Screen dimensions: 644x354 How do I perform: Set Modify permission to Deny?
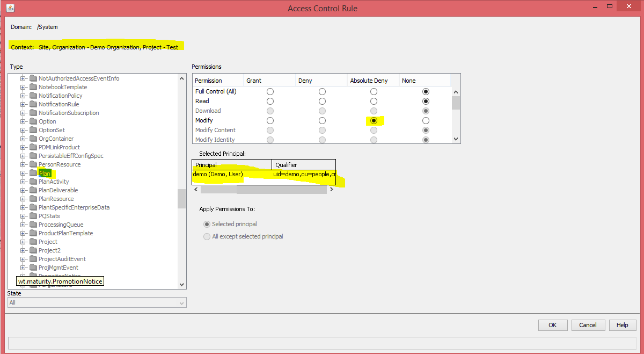click(322, 120)
